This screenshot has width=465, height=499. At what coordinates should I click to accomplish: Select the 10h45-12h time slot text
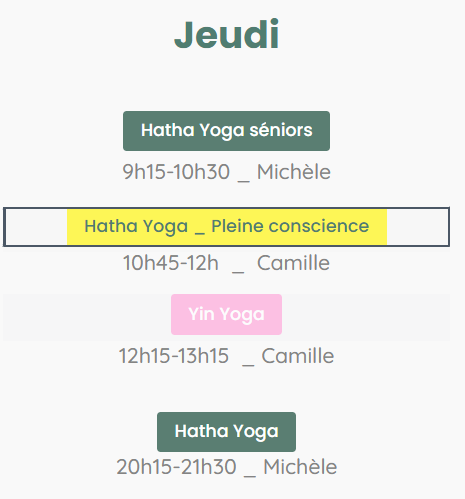point(171,263)
